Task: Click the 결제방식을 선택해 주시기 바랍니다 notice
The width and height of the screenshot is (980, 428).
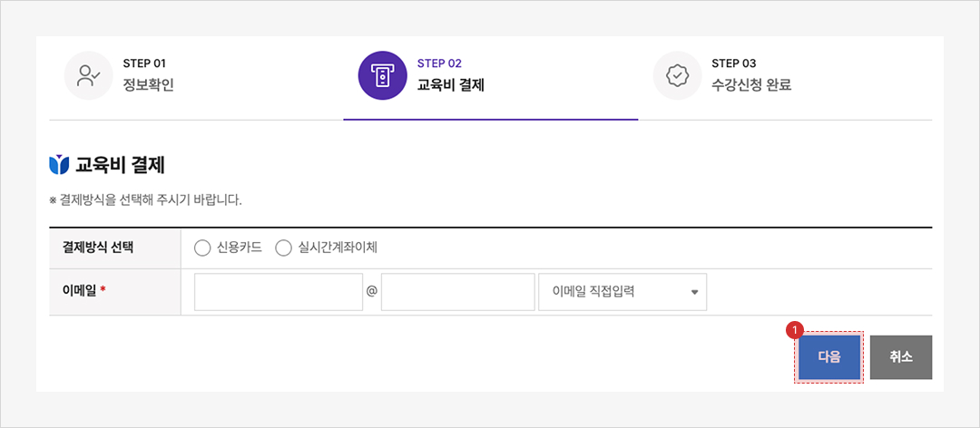Action: pos(145,199)
